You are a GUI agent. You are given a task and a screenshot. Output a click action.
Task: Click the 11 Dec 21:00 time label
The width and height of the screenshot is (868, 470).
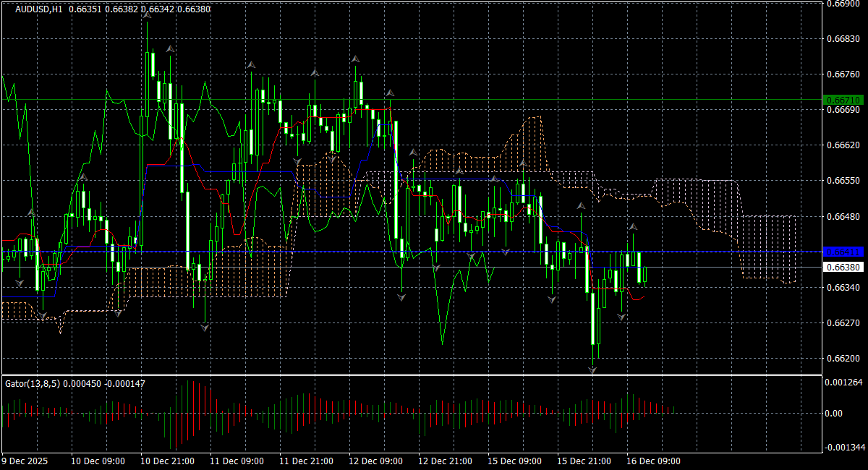[x=305, y=461]
